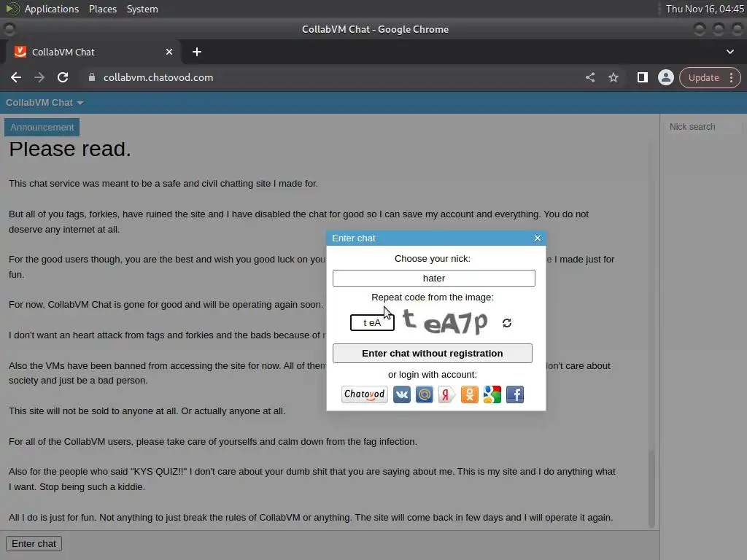Click the address bar URL

point(158,77)
